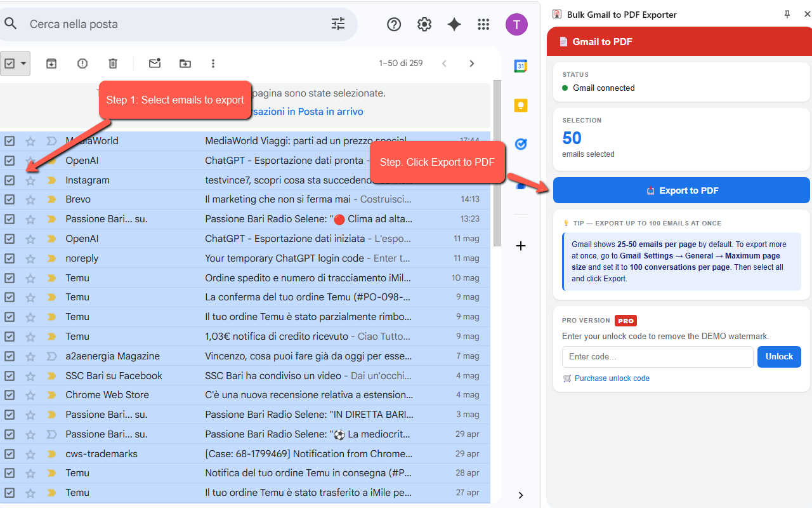Star the Brevo email
812x508 pixels.
[30, 199]
